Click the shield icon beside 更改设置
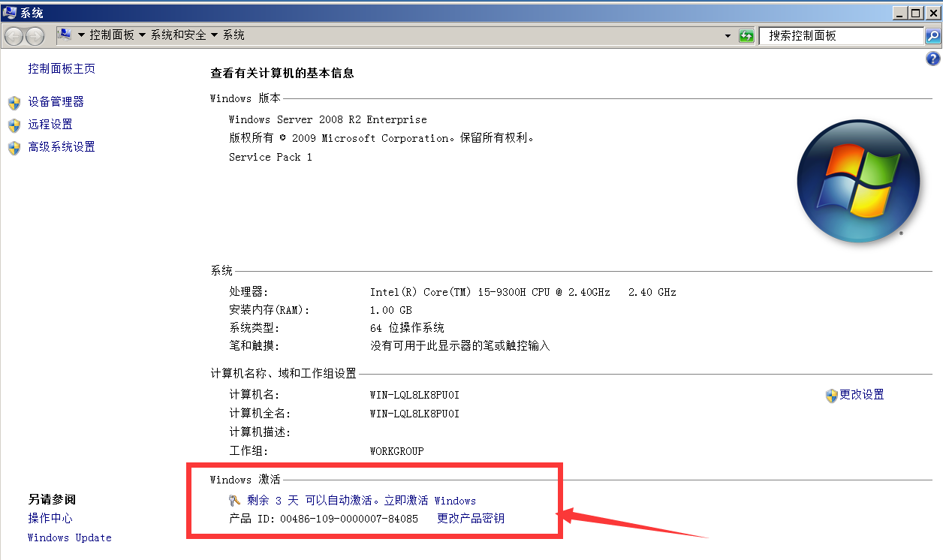This screenshot has width=943, height=560. [x=830, y=395]
